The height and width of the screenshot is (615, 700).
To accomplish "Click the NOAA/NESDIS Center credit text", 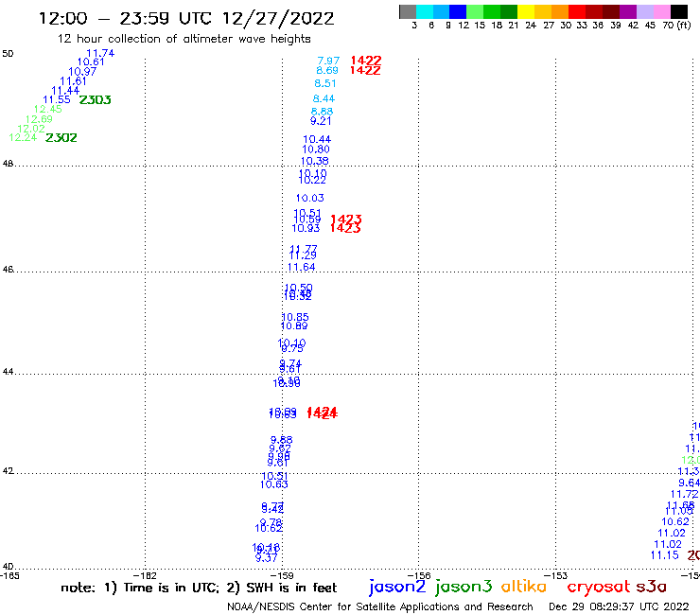I will pos(380,606).
